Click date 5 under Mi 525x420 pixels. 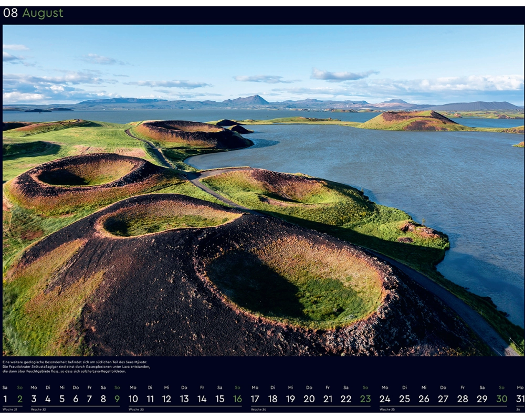click(62, 399)
